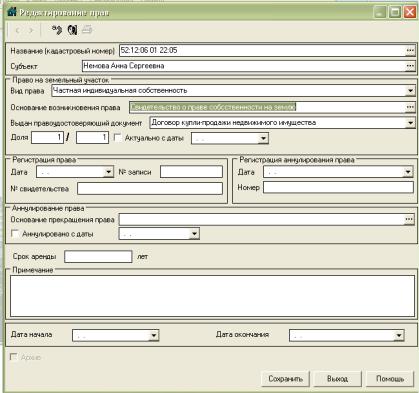The width and height of the screenshot is (419, 393).
Task: Open ellipsis for Основание прекращения права
Action: [x=409, y=219]
